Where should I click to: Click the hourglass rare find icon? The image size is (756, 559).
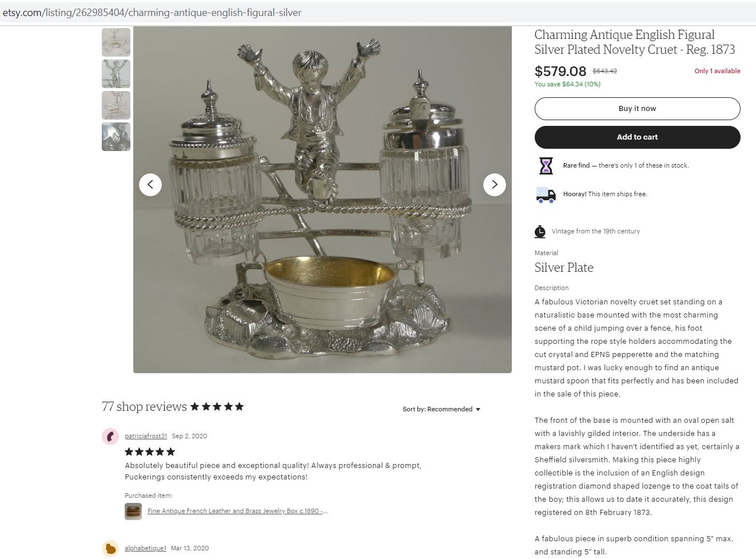pos(546,166)
